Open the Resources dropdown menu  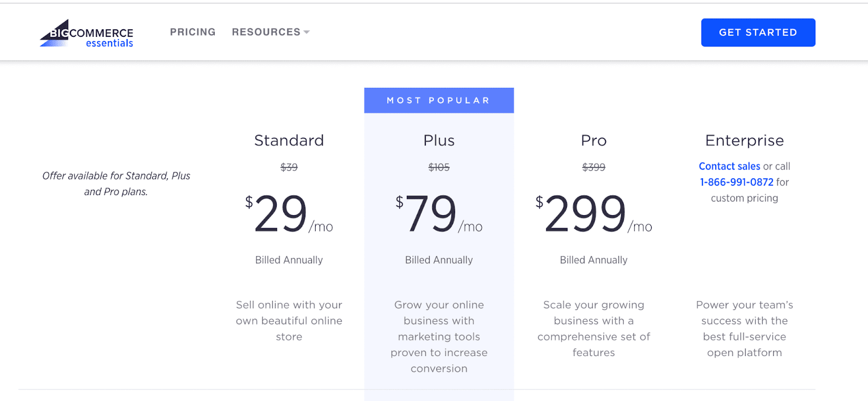(x=266, y=32)
